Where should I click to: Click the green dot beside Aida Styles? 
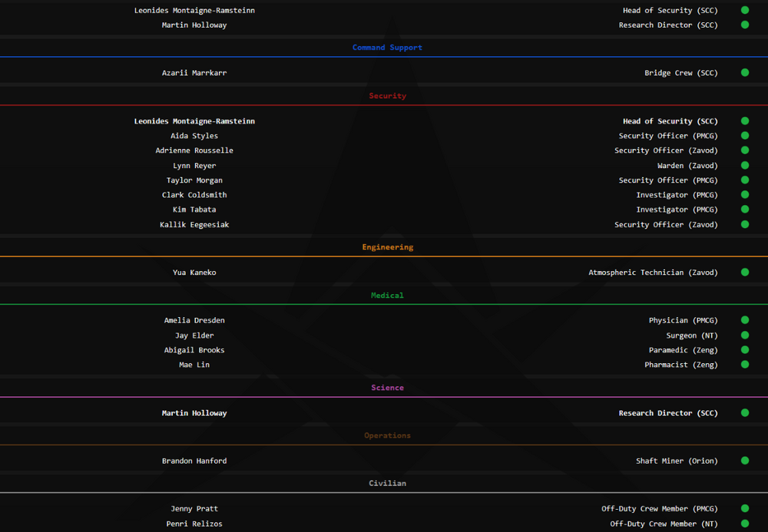(744, 136)
